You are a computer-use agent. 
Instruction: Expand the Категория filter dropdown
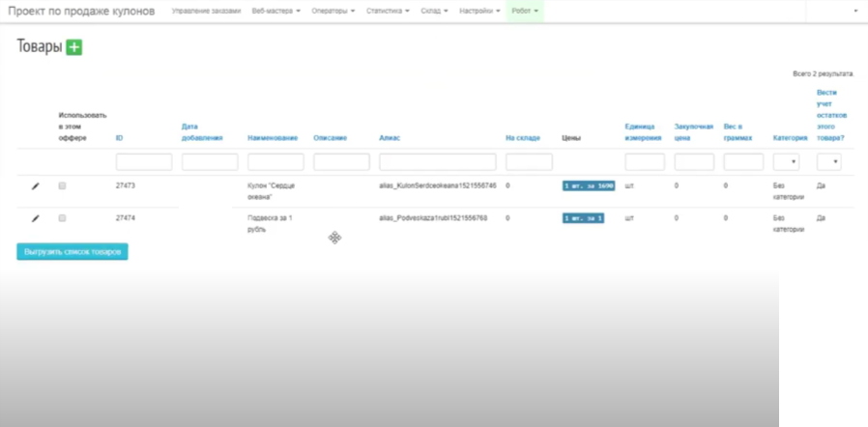click(x=786, y=162)
